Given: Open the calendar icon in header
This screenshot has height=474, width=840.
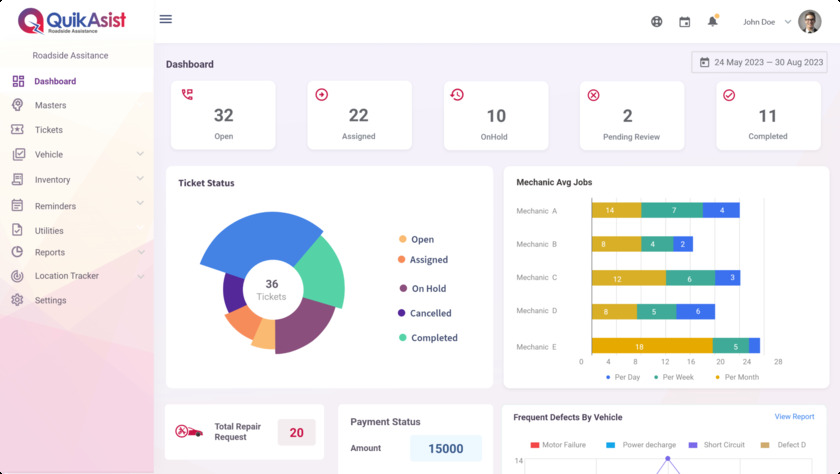Looking at the screenshot, I should tap(685, 21).
